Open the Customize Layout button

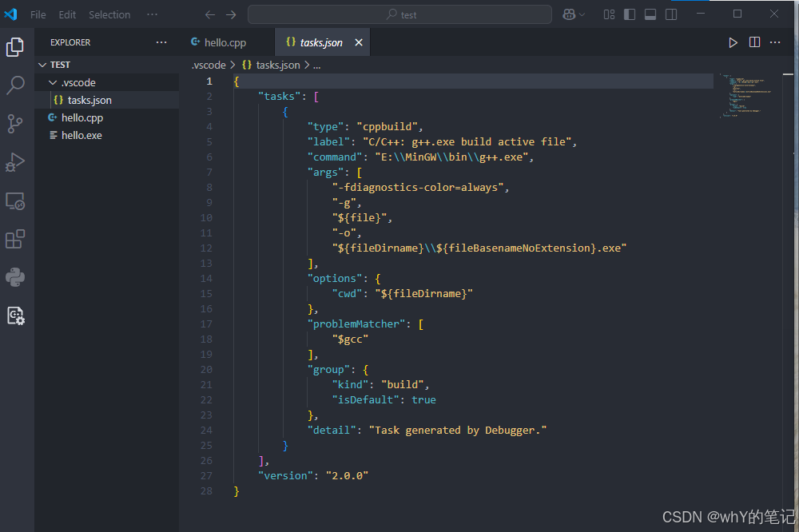pos(609,14)
